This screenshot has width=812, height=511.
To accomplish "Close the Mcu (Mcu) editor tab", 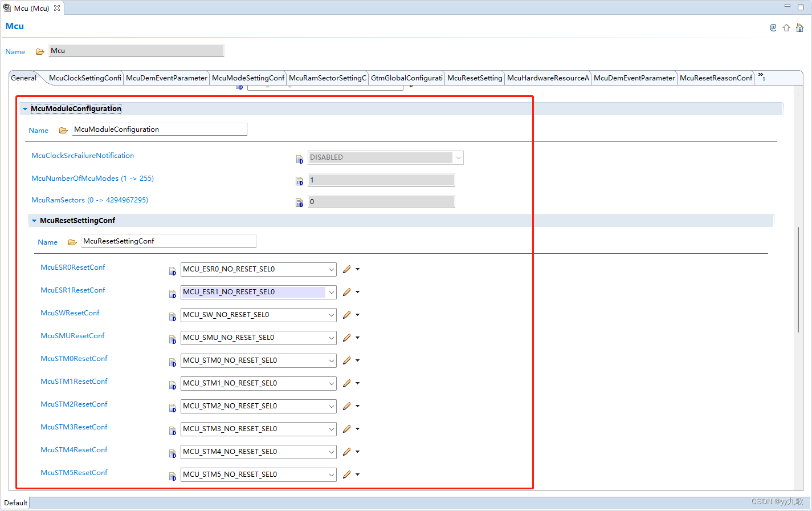I will 57,8.
